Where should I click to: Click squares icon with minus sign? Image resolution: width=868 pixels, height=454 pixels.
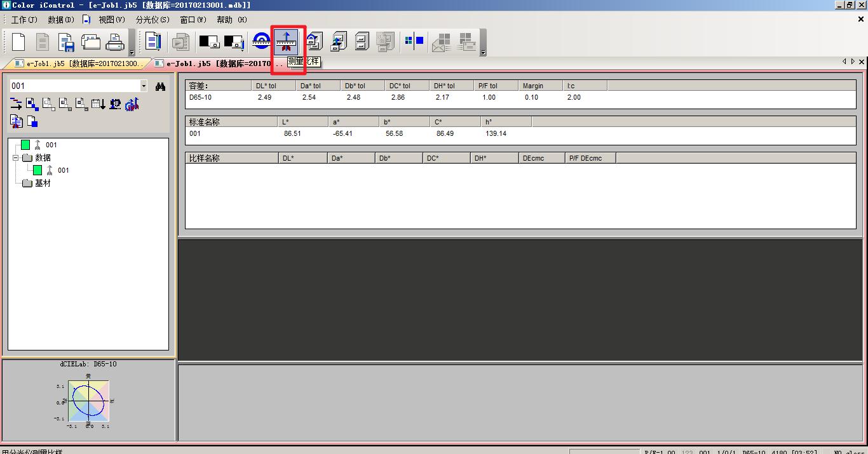(82, 104)
